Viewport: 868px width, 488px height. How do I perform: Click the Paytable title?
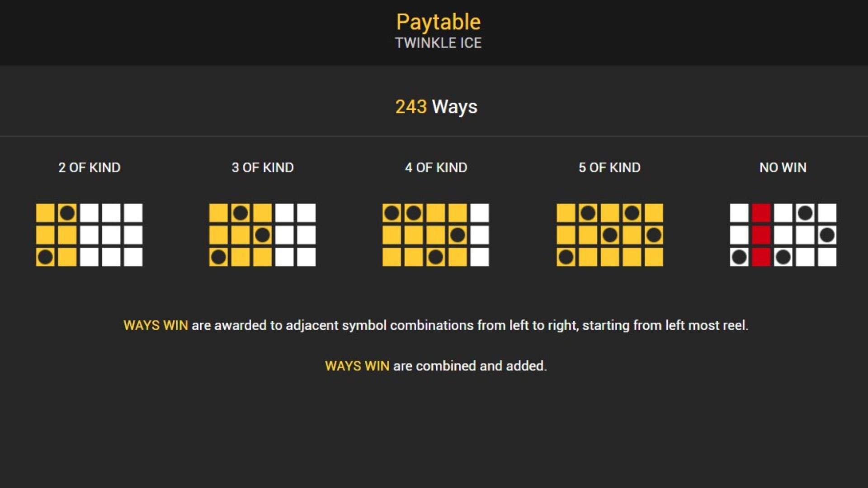click(x=438, y=22)
